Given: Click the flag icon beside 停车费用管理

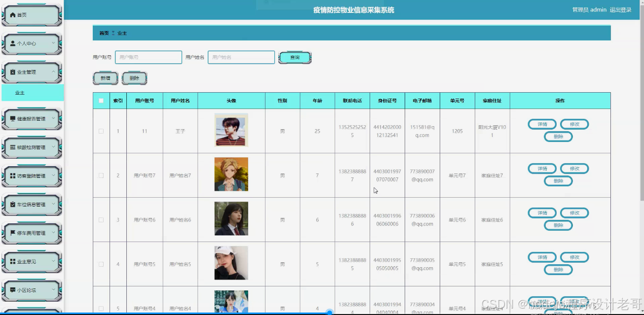Looking at the screenshot, I should [x=13, y=233].
